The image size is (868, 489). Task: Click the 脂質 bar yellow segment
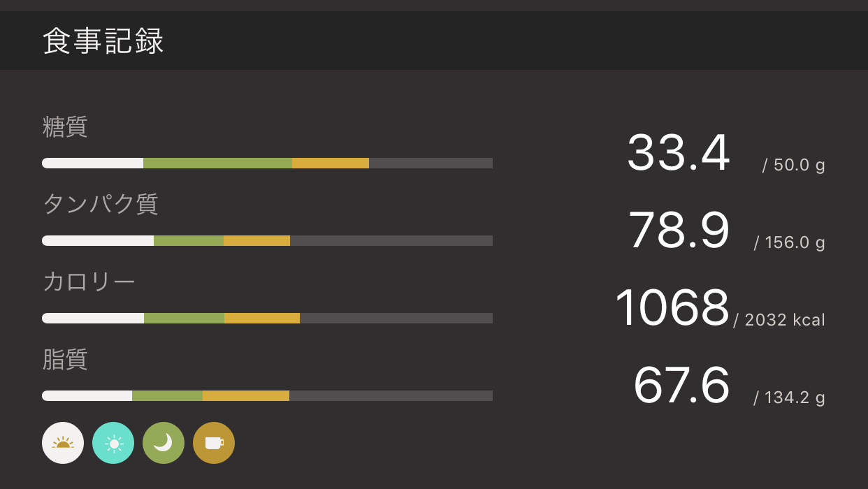(245, 396)
